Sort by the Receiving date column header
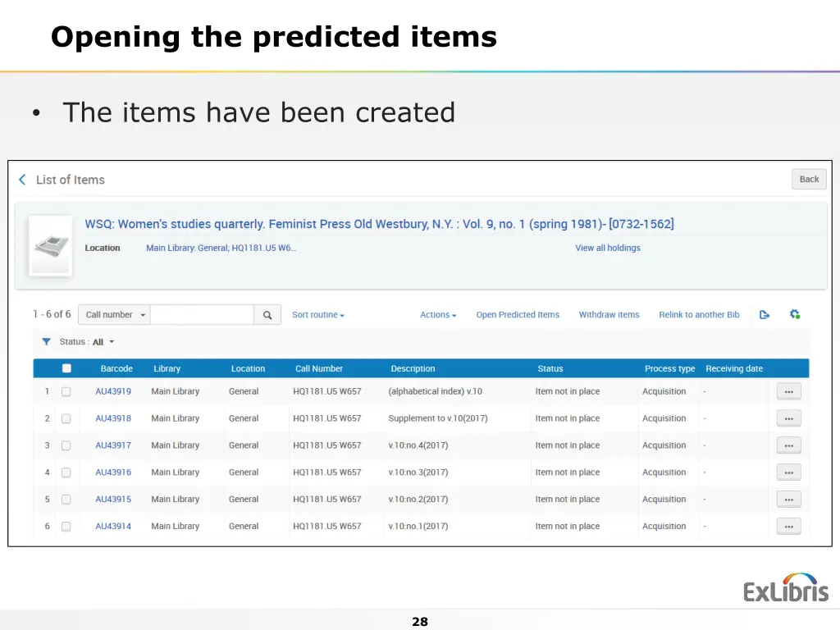 [x=734, y=368]
